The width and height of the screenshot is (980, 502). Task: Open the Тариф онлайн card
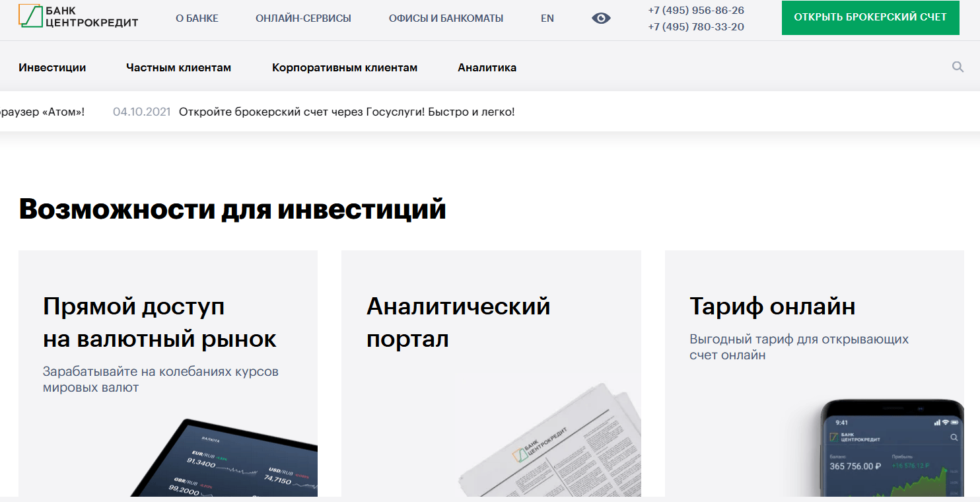[x=814, y=373]
